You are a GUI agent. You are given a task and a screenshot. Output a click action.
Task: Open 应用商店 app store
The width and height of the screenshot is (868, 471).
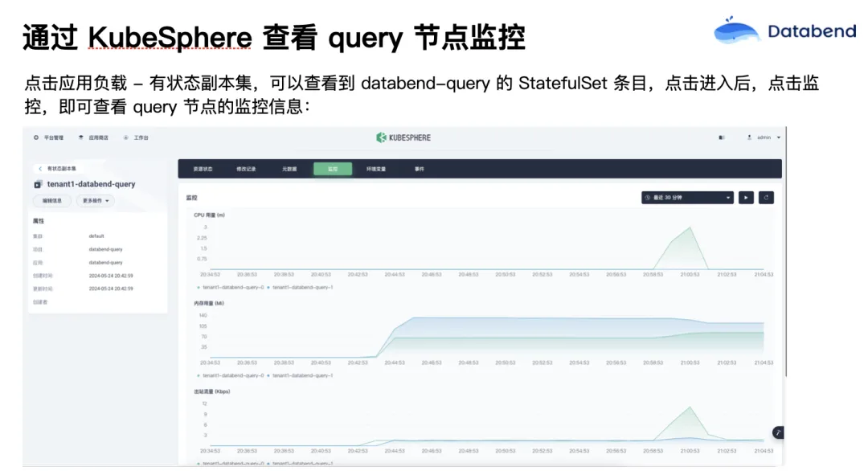click(x=93, y=137)
